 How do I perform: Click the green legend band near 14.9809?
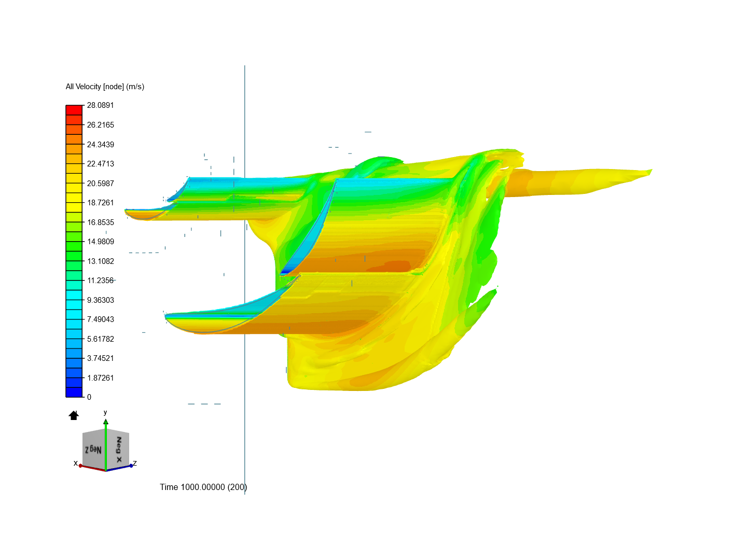pos(74,246)
